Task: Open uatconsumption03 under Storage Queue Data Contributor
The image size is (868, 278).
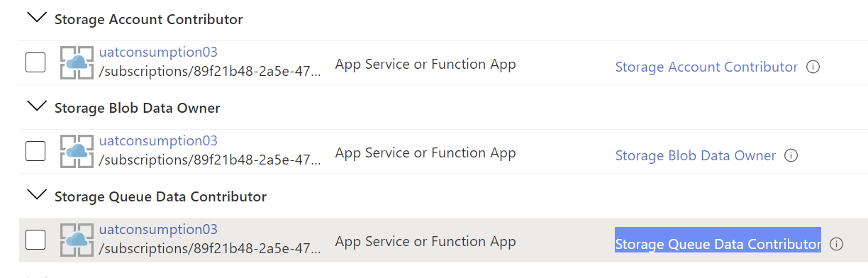Action: (x=158, y=229)
